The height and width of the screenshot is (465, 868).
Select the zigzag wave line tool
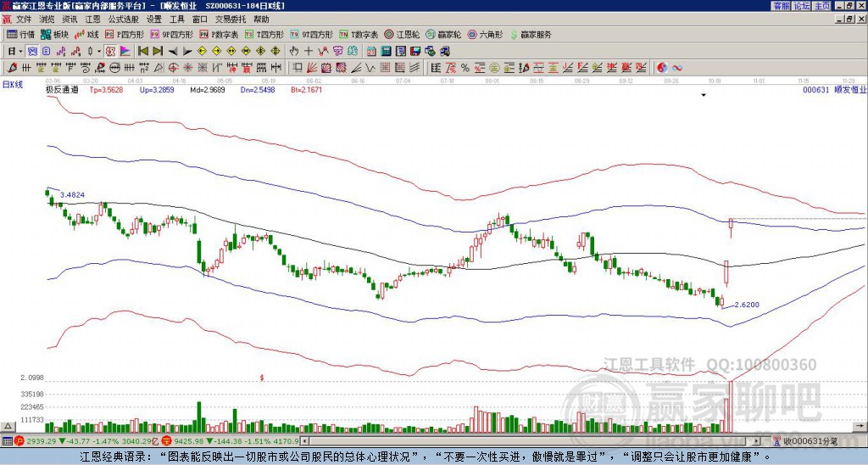[x=370, y=68]
